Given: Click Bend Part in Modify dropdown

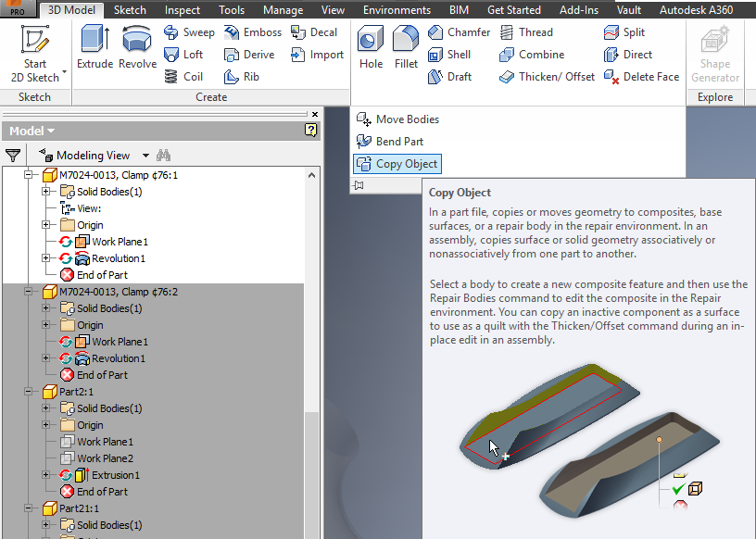Looking at the screenshot, I should click(x=390, y=142).
